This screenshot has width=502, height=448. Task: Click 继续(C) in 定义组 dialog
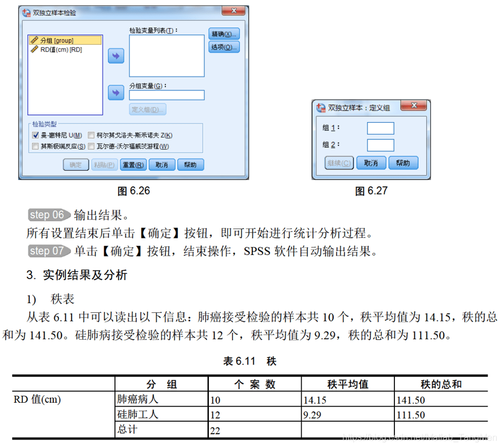(x=339, y=163)
